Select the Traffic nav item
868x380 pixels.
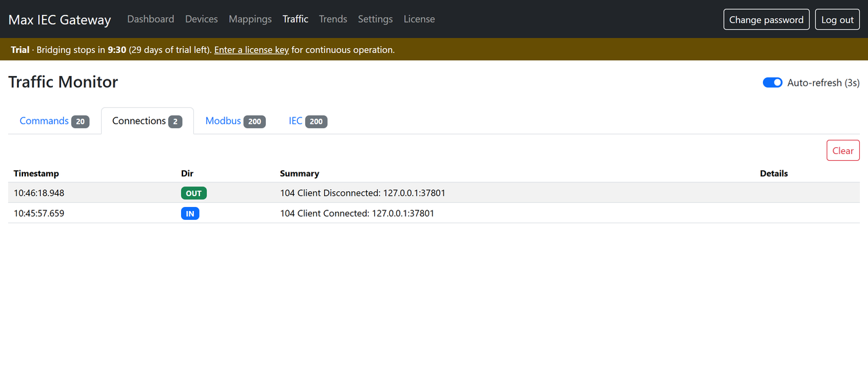pyautogui.click(x=296, y=19)
